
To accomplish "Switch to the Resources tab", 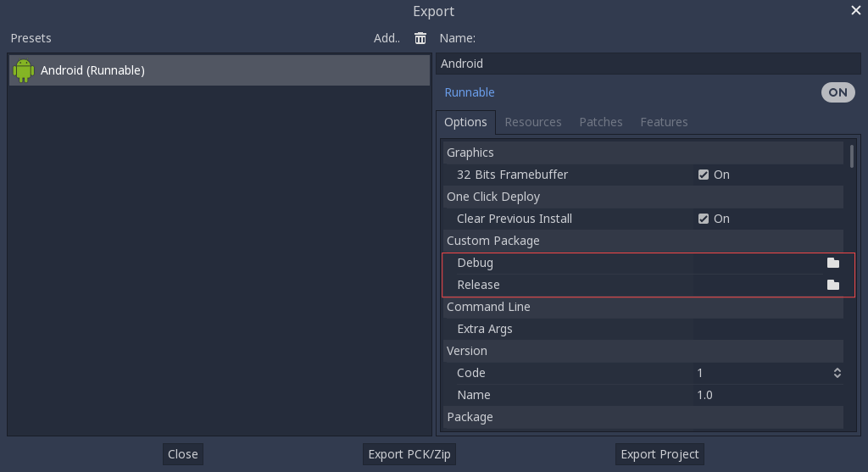I will click(x=532, y=122).
